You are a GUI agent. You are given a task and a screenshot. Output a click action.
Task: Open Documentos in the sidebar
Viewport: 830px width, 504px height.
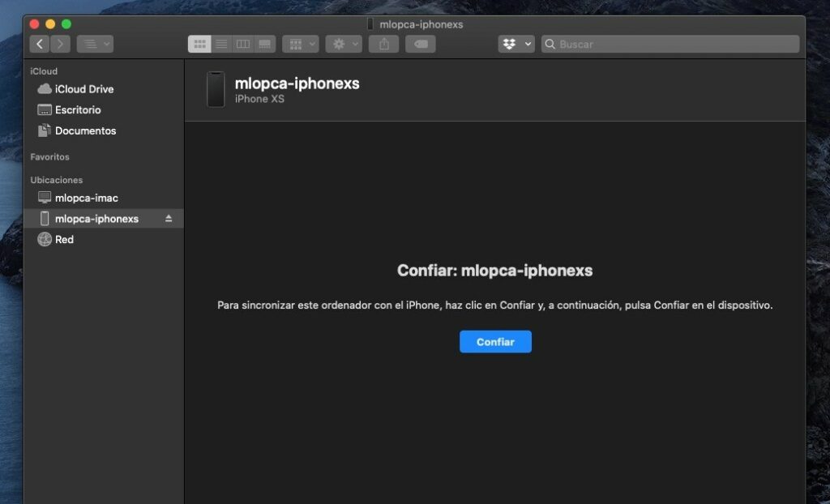coord(104,130)
